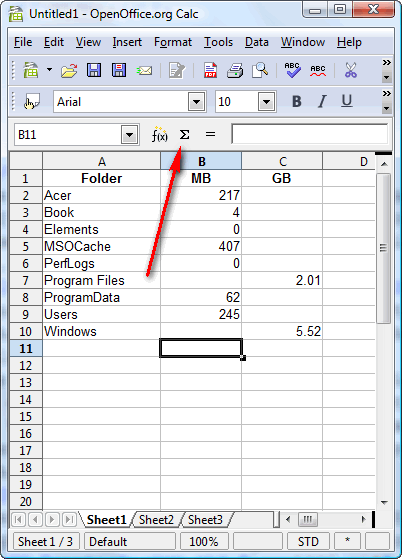Open the Format menu
The image size is (402, 559).
click(173, 42)
